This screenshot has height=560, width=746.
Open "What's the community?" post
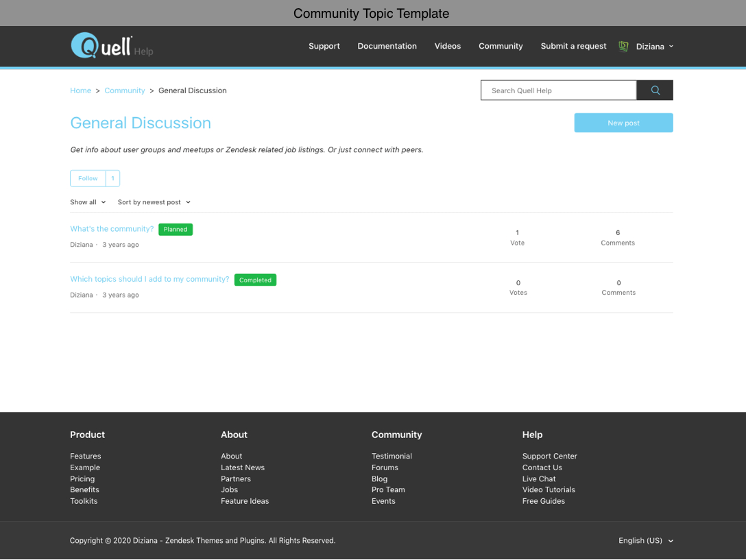click(112, 229)
